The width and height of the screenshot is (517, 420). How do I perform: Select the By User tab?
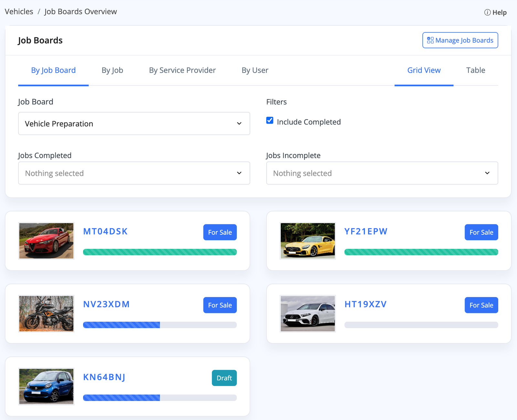255,70
